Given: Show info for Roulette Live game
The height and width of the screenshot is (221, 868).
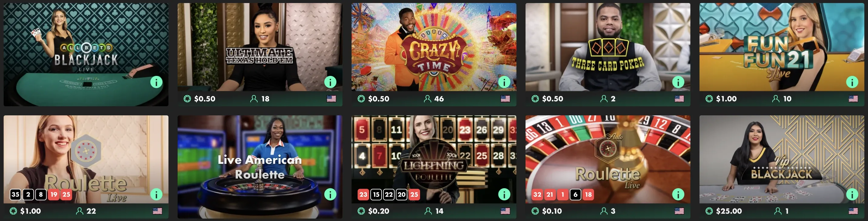Looking at the screenshot, I should click(156, 194).
